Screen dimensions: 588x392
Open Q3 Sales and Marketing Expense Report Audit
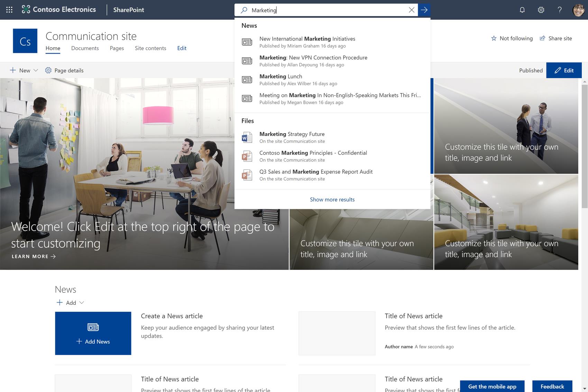click(x=332, y=175)
